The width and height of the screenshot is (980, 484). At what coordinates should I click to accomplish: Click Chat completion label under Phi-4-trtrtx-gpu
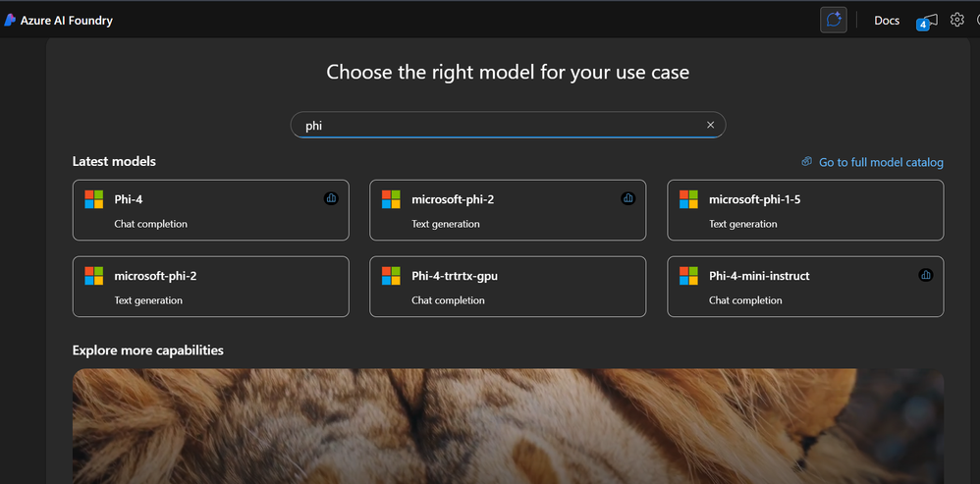(448, 300)
